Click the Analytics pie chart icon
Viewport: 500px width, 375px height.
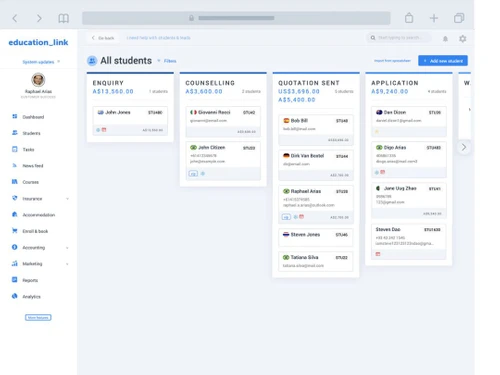pyautogui.click(x=15, y=296)
